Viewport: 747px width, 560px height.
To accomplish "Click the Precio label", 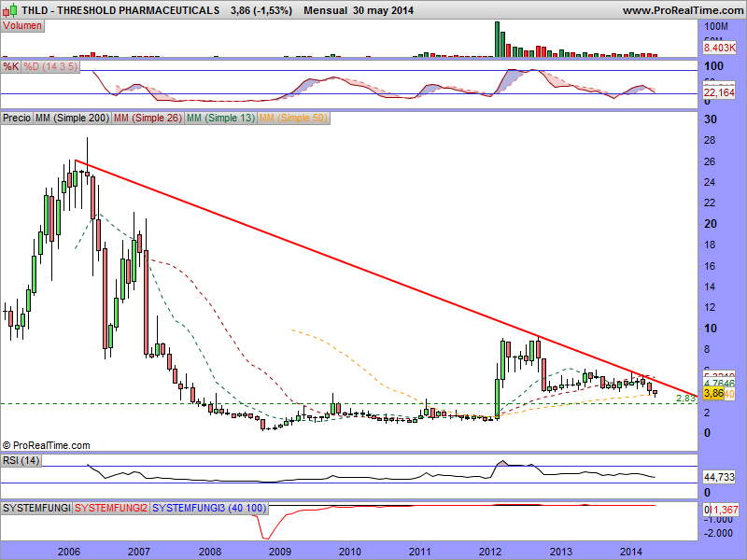I will coord(17,119).
